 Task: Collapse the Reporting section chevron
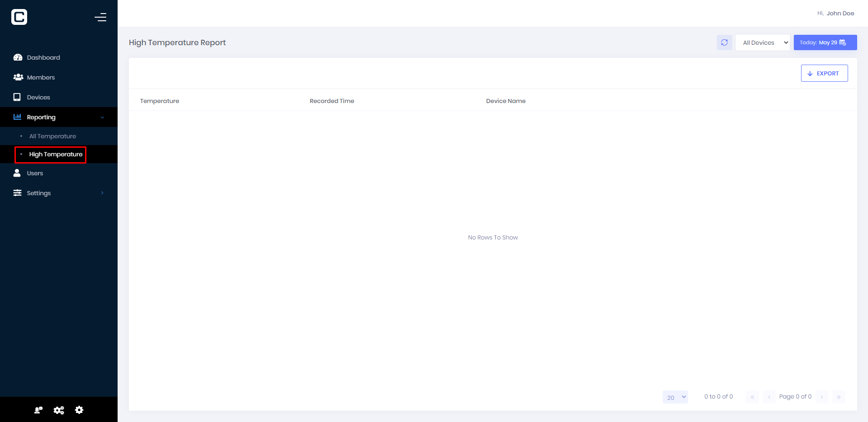click(x=102, y=117)
